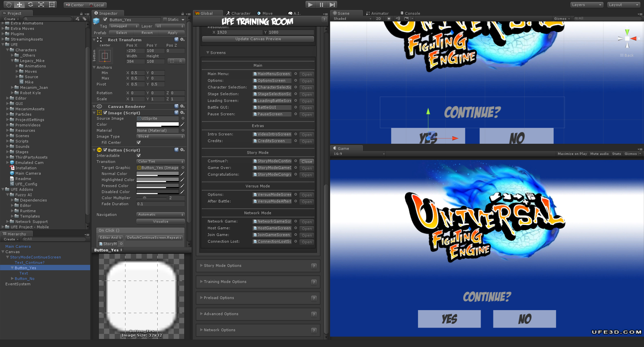Toggle scene lighting sun icon
644x347 pixels.
(389, 18)
